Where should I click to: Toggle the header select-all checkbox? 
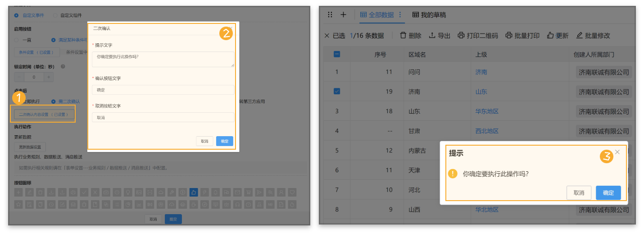click(337, 54)
